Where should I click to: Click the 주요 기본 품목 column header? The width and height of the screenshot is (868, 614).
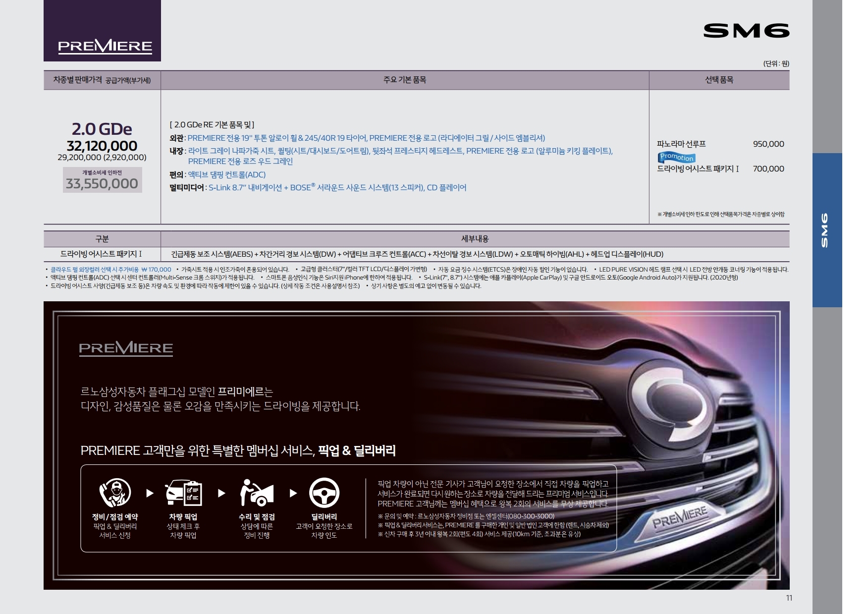pos(405,80)
